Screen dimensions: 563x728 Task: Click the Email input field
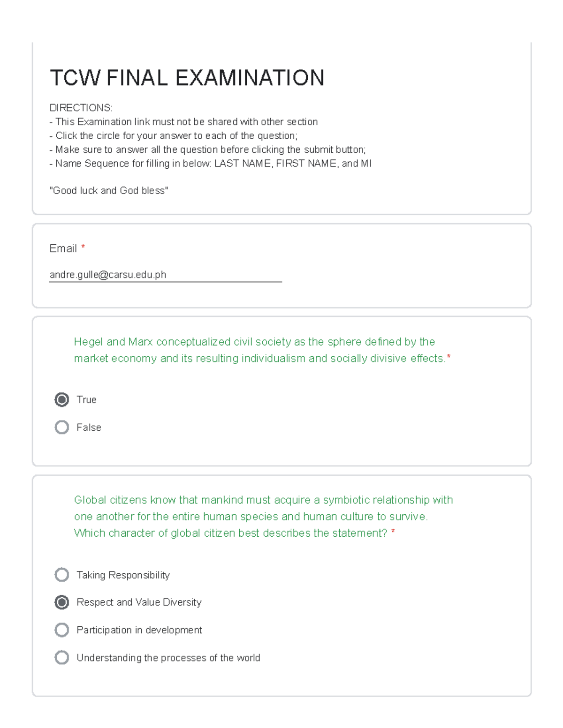(x=165, y=275)
